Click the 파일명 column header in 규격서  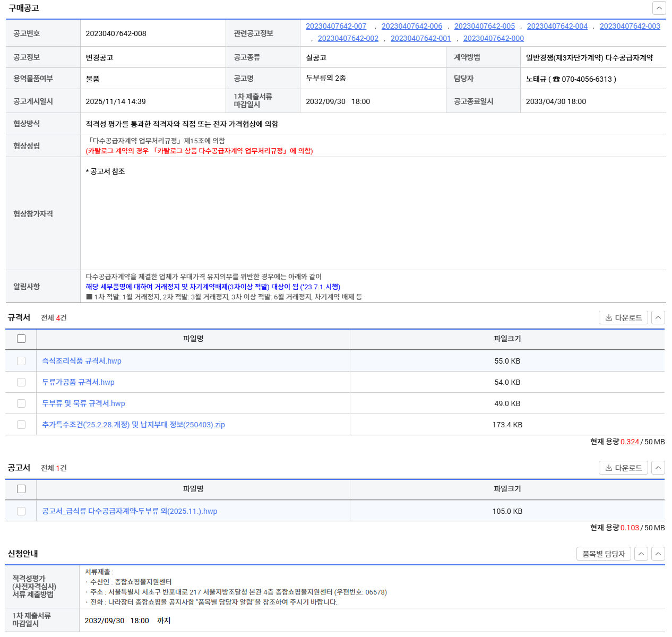(193, 339)
